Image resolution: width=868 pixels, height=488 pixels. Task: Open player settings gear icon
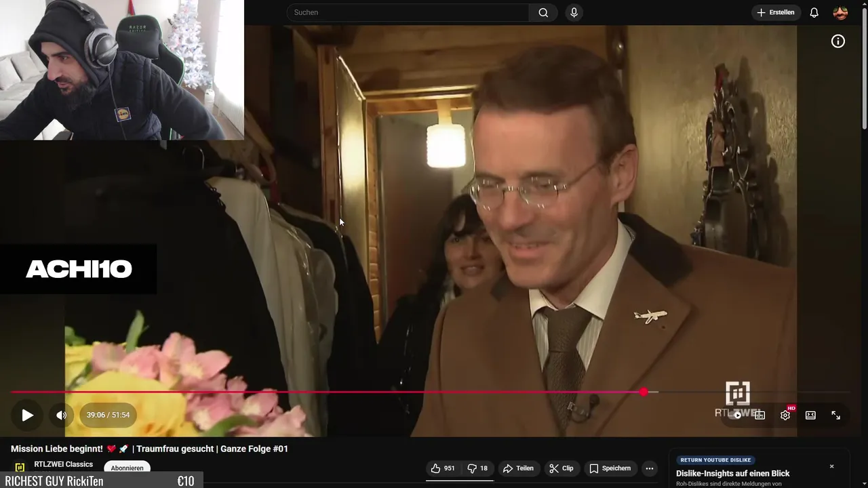785,415
